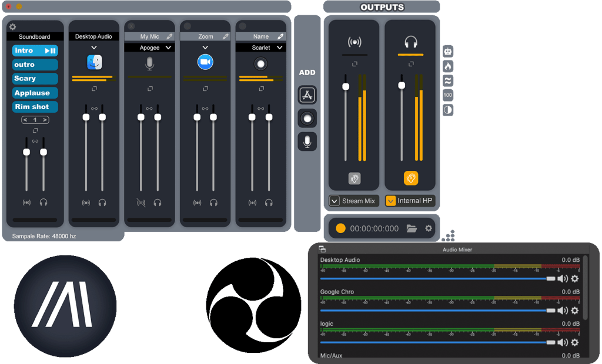Click the Zoom camera app icon
The image size is (602, 364).
point(205,62)
